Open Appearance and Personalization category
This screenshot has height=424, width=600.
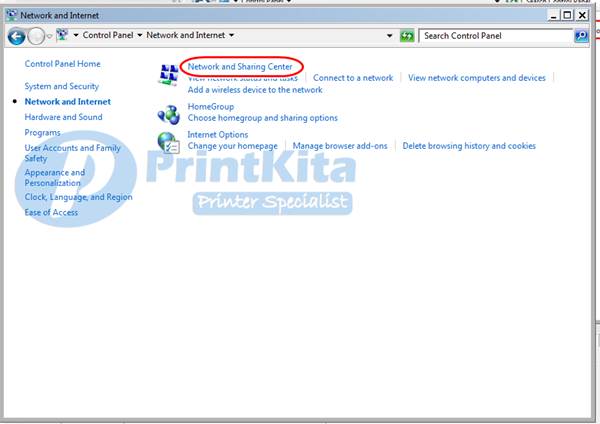[x=55, y=178]
